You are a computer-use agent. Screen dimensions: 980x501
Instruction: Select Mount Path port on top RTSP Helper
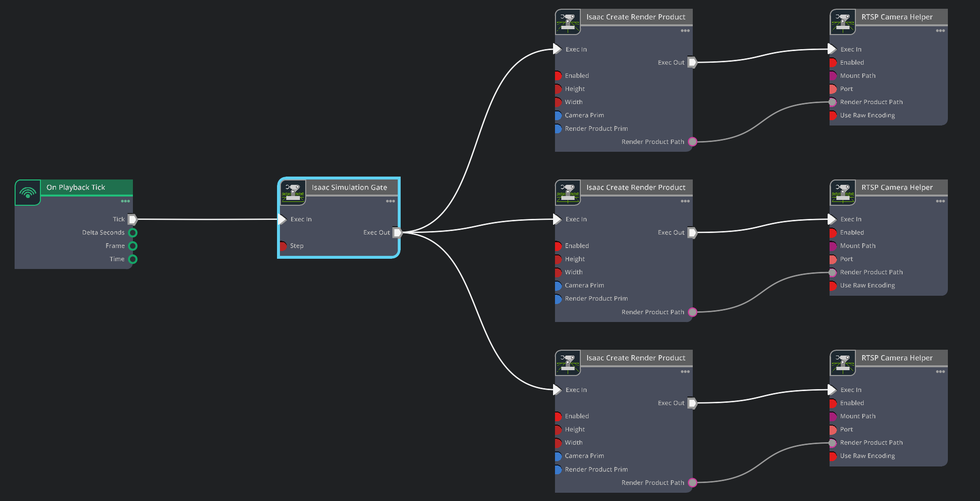point(833,75)
